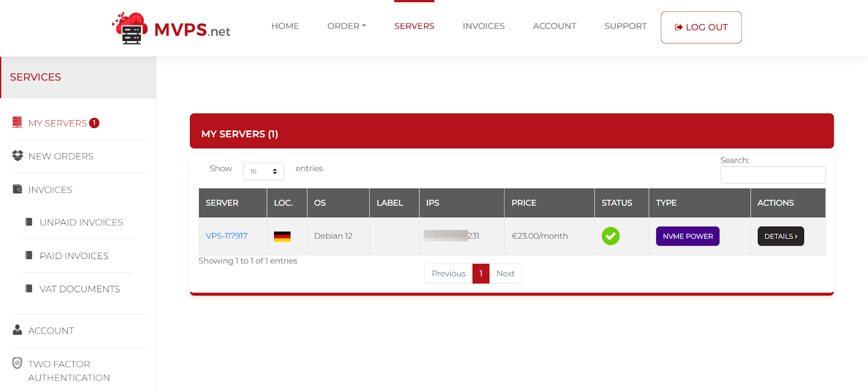The image size is (868, 390).
Task: Open Unpaid Invoices in the sidebar
Action: point(81,222)
